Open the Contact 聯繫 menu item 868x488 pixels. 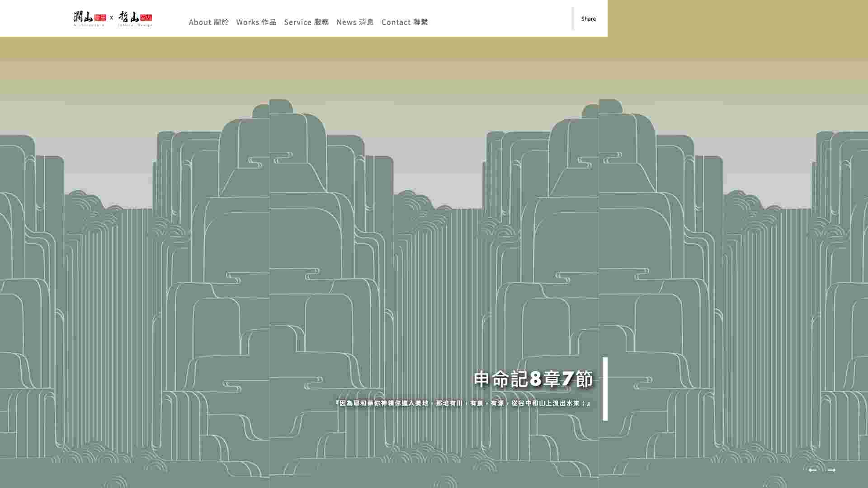coord(405,22)
